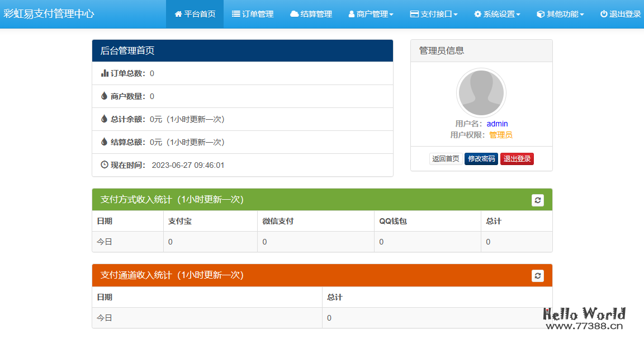Click the refresh icon on 支付方式收入统计 panel
Viewport: 644px width, 343px height.
538,200
